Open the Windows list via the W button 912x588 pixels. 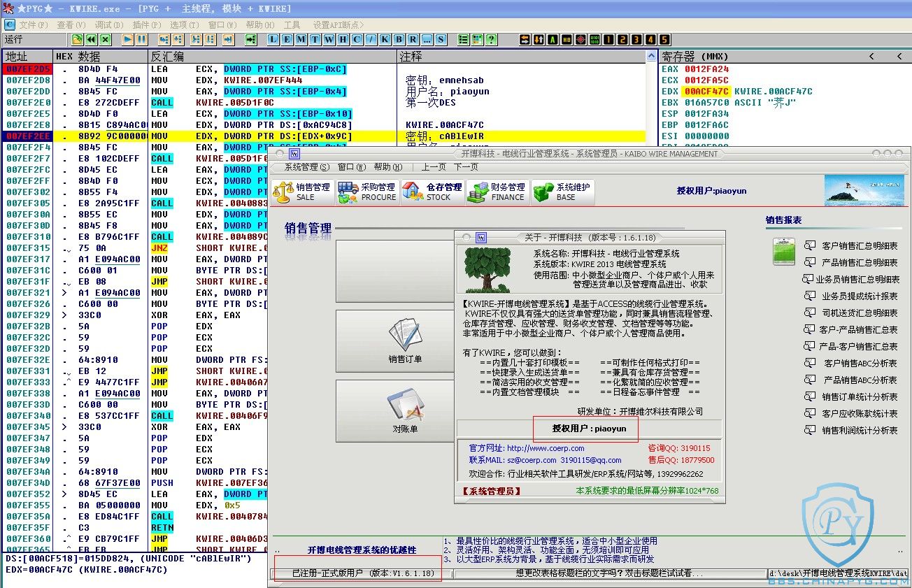(x=329, y=39)
